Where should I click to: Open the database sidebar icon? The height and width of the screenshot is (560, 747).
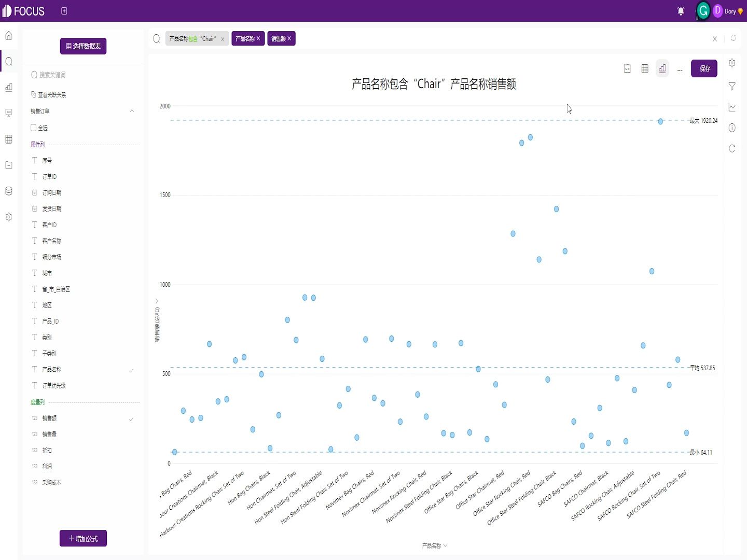9,191
